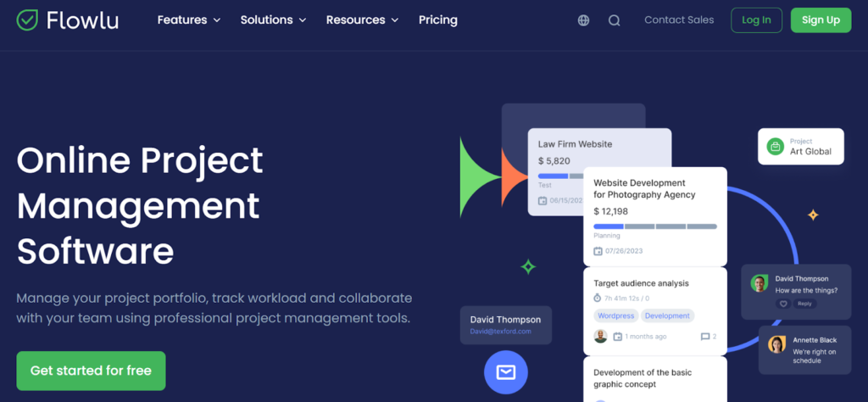Image resolution: width=868 pixels, height=402 pixels.
Task: Expand the Resources dropdown menu
Action: point(362,20)
